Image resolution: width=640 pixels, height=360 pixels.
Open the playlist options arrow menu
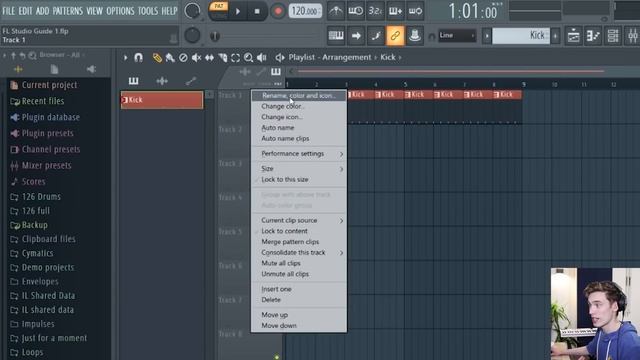point(125,58)
